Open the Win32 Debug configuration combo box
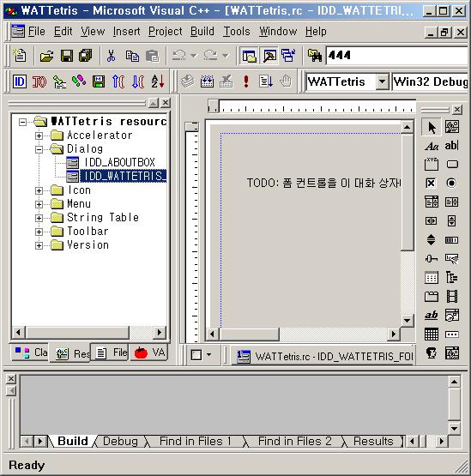This screenshot has width=471, height=476. 430,81
